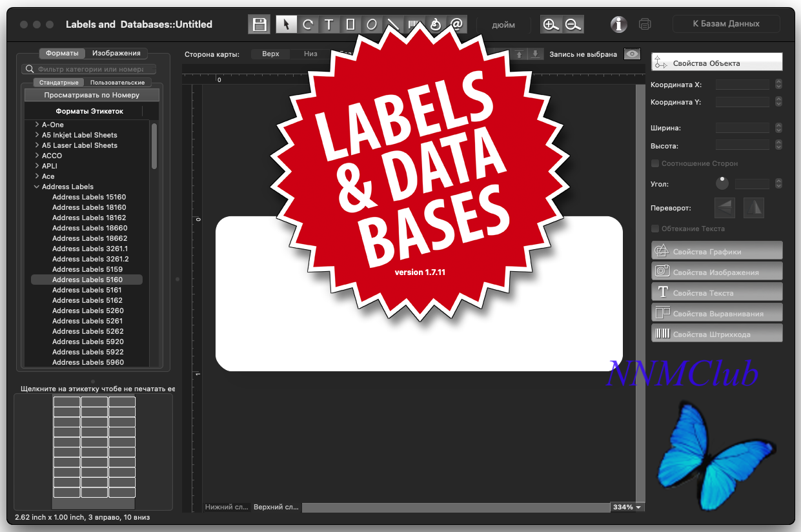Select the @ database field tool
Screen dimensions: 801x532
[456, 25]
